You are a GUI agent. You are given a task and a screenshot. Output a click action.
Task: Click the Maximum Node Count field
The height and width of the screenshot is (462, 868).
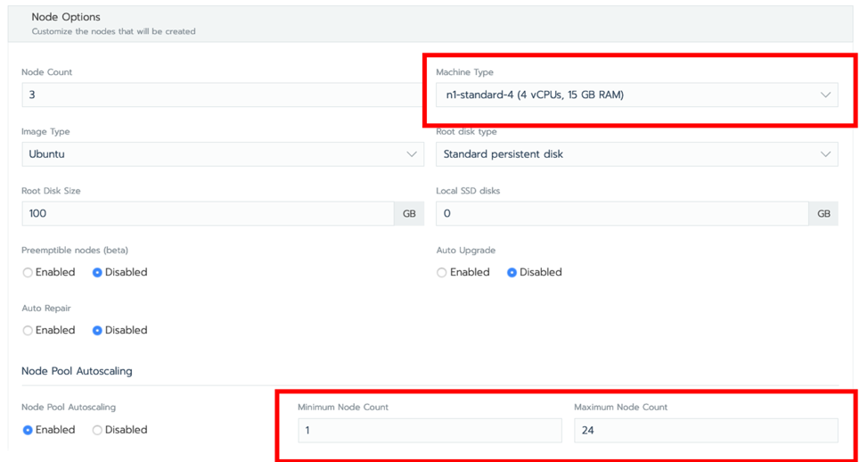pyautogui.click(x=706, y=431)
